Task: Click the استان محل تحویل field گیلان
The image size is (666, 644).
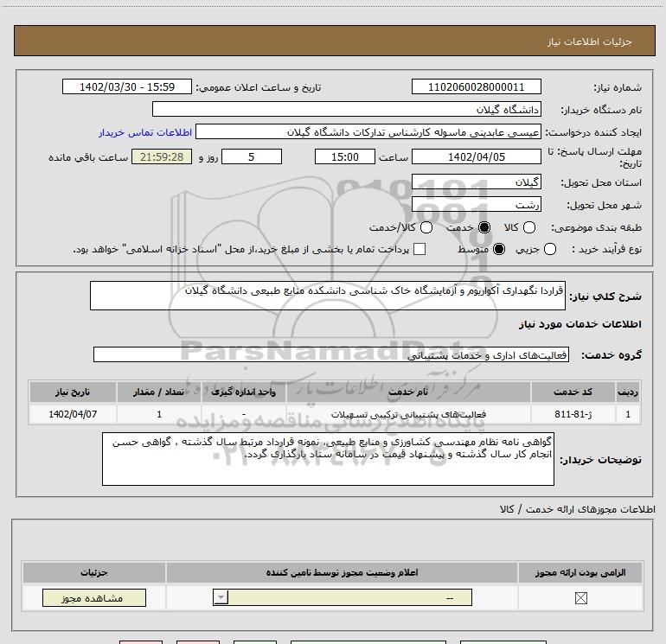Action: click(476, 182)
